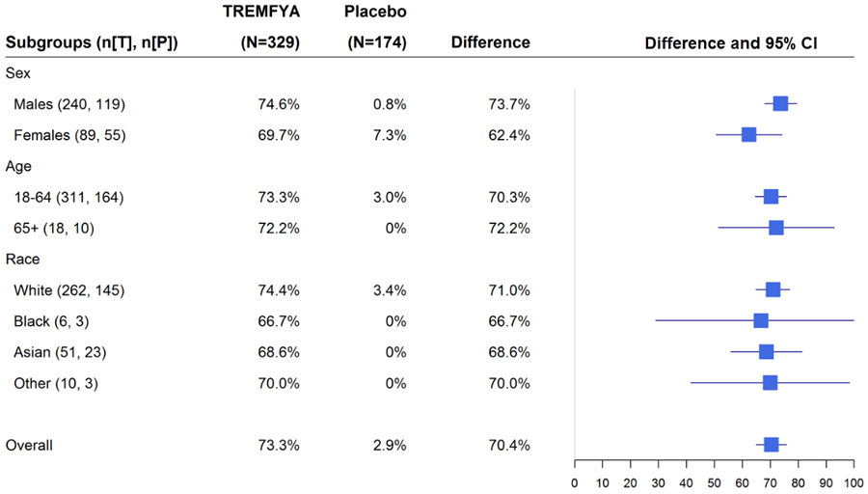Select the Race category label

tap(21, 259)
